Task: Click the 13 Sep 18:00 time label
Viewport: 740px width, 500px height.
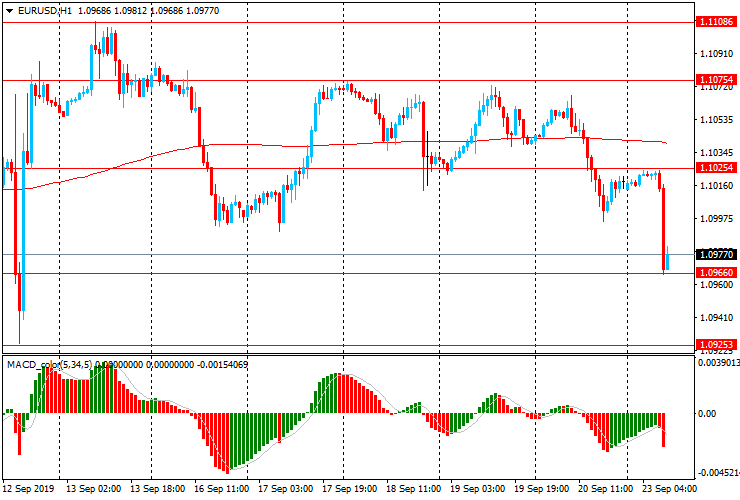Action: coord(157,488)
